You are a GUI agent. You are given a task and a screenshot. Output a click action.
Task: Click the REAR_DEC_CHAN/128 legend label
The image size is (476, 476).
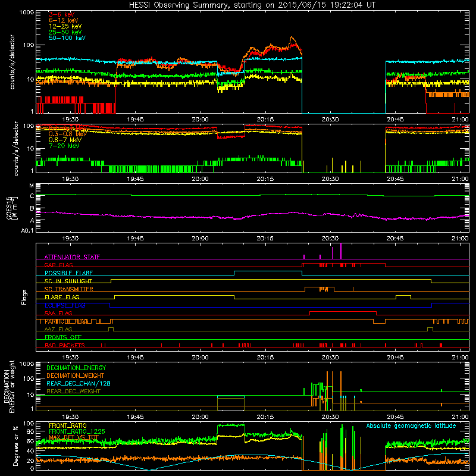coord(79,383)
